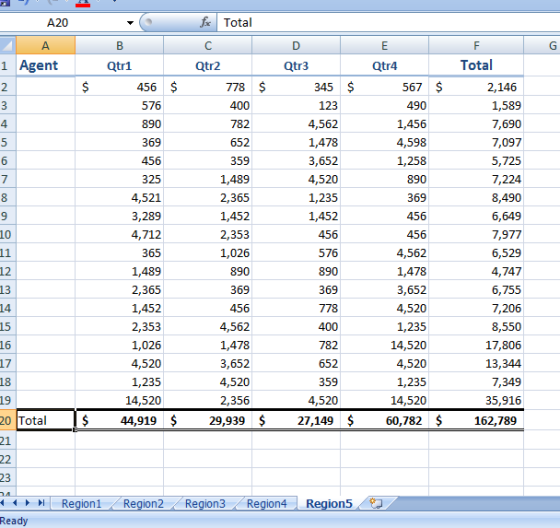This screenshot has height=528, width=560.
Task: Select row 22 header
Action: [x=8, y=459]
